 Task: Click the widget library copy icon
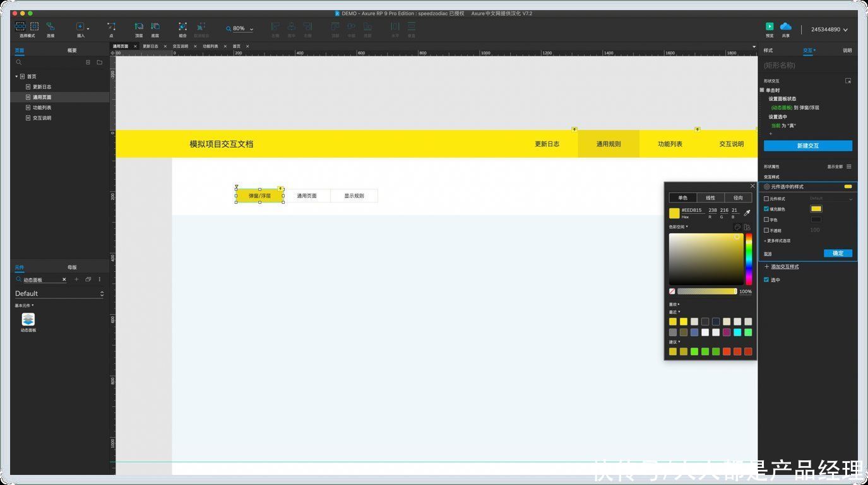[x=88, y=279]
